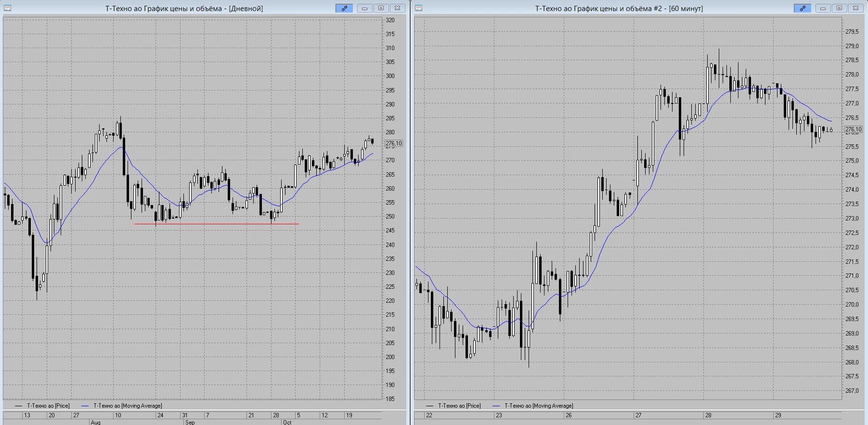
Task: Minimize the 60-minute chart window
Action: 823,8
